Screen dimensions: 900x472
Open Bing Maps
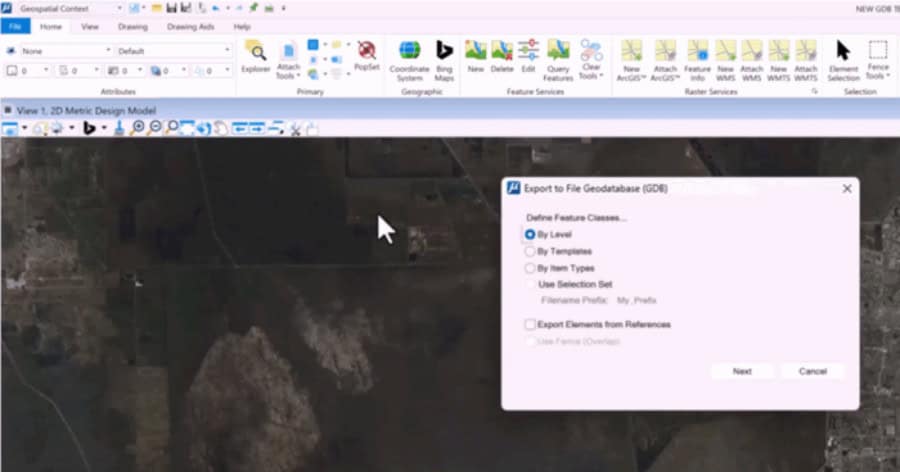click(444, 58)
